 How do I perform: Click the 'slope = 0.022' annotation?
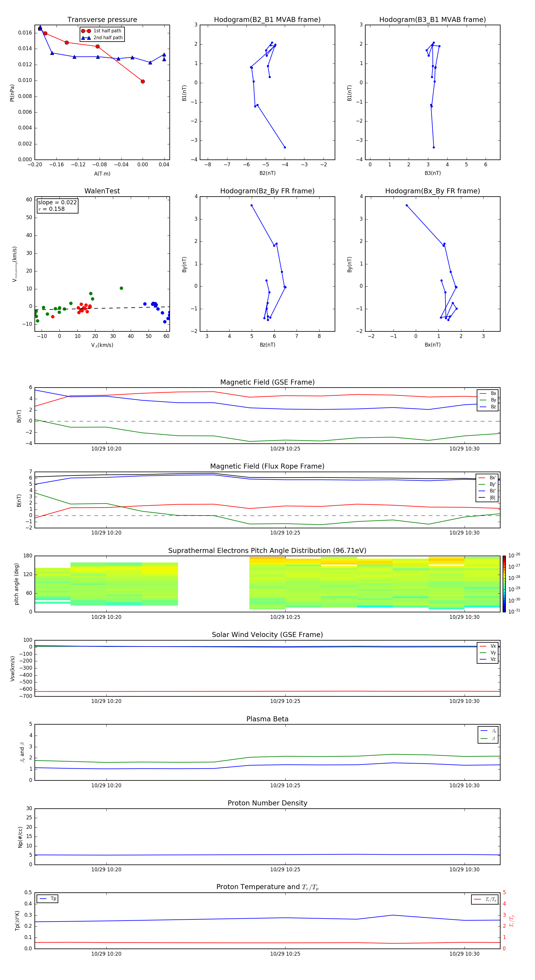[57, 203]
